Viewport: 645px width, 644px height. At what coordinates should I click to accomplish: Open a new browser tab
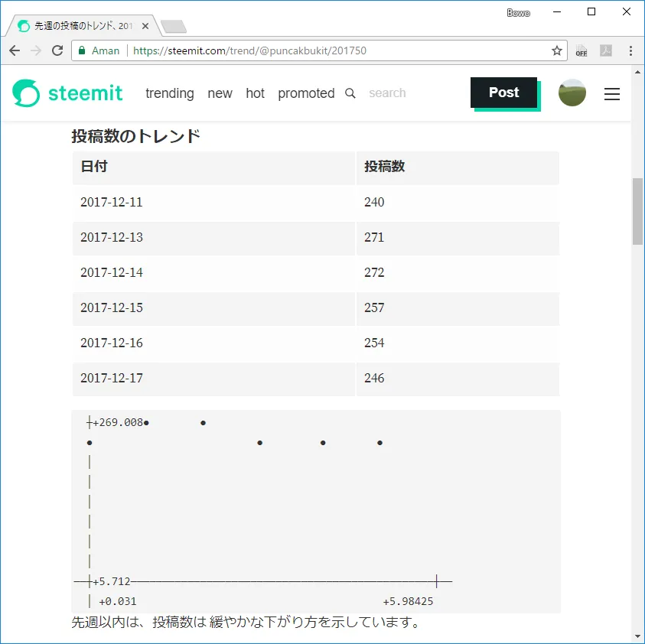click(174, 26)
